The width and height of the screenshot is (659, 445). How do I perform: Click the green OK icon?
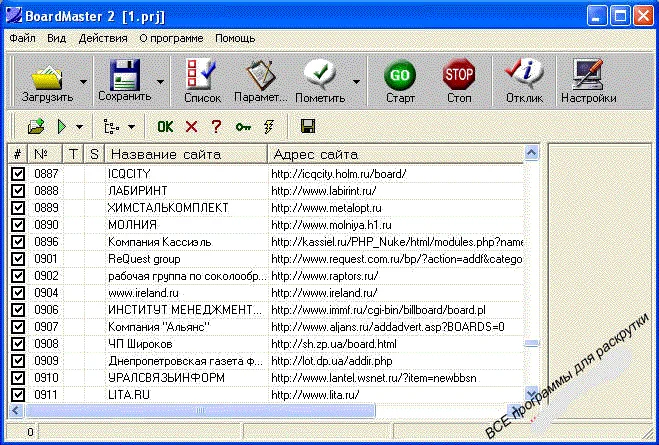165,126
